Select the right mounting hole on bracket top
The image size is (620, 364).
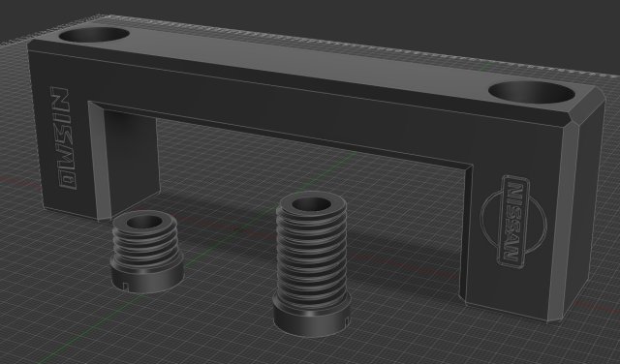(532, 94)
